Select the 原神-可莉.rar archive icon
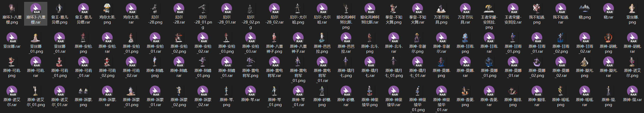This screenshot has height=113, width=644. tap(36, 62)
